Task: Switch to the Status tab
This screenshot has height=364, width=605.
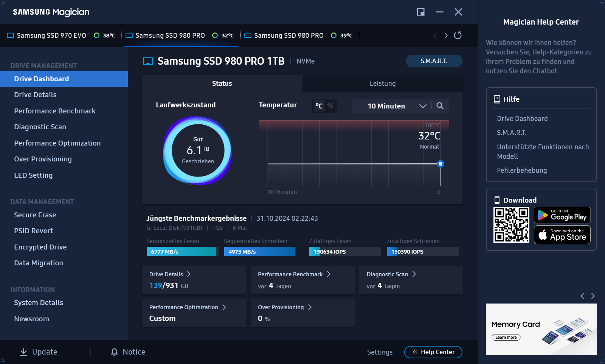Action: [x=222, y=84]
